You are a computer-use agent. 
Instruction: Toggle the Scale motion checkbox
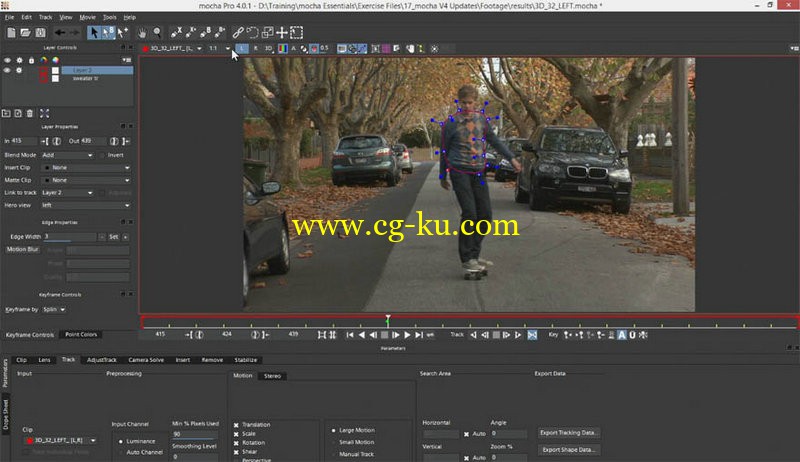pos(236,434)
